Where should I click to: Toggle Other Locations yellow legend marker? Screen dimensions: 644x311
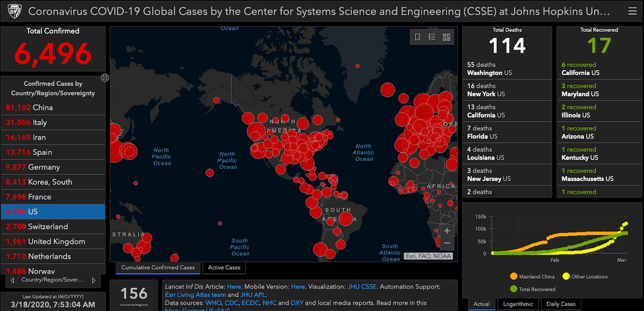(x=566, y=277)
